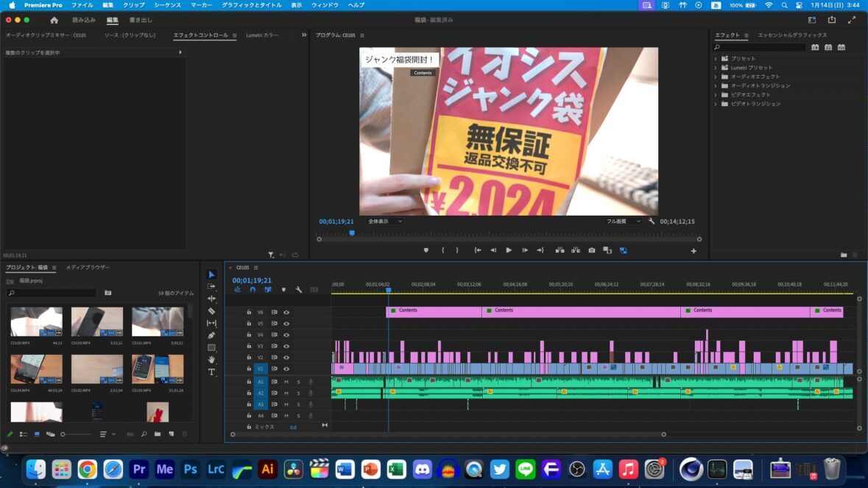868x488 pixels.
Task: Create a new bin in Project panel
Action: (158, 434)
